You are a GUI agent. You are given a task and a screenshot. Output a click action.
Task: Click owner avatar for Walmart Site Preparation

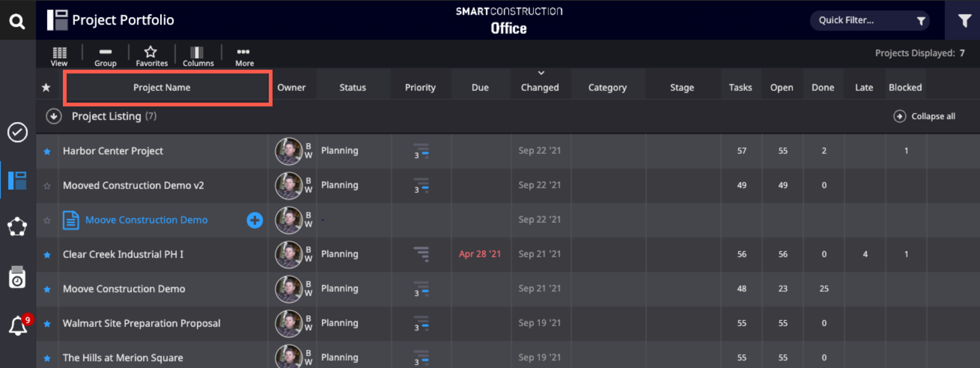[x=289, y=323]
